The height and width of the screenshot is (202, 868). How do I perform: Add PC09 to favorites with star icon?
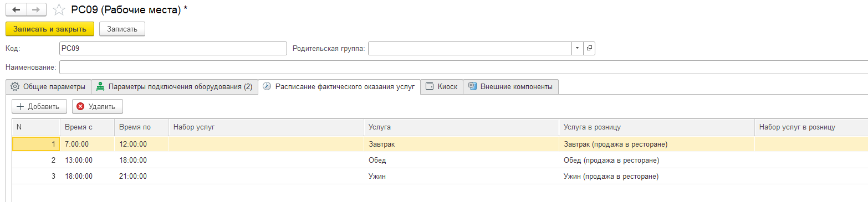59,9
